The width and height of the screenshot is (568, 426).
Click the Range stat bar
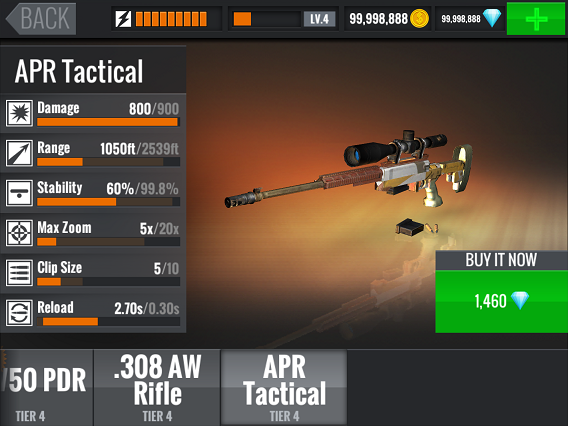108,162
